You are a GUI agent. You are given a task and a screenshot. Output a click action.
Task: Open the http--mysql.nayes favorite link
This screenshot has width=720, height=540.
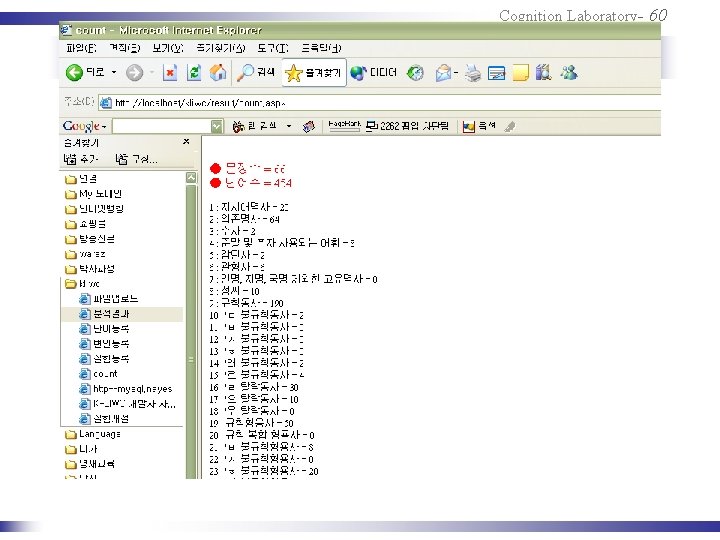tap(126, 389)
